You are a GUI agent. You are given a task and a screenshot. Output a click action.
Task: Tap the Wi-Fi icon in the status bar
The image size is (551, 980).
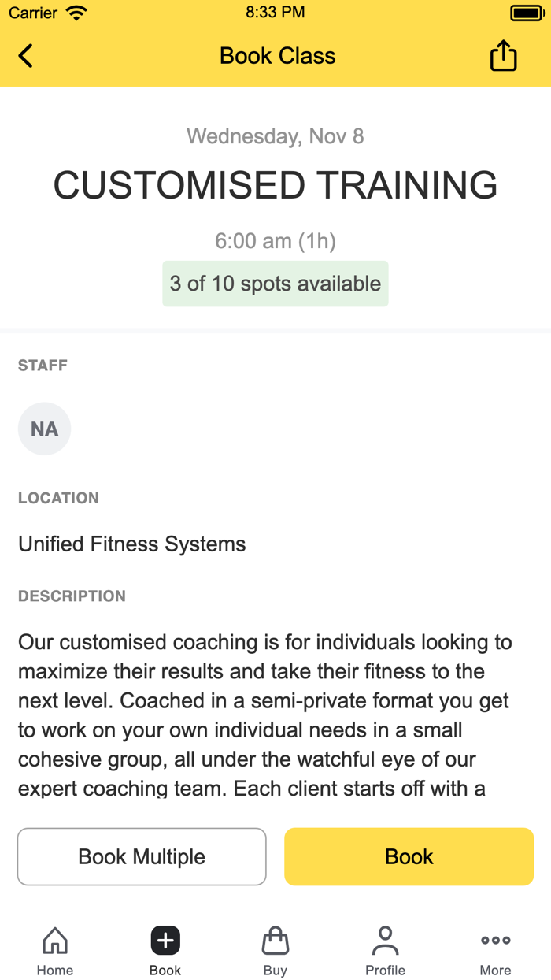(x=76, y=12)
